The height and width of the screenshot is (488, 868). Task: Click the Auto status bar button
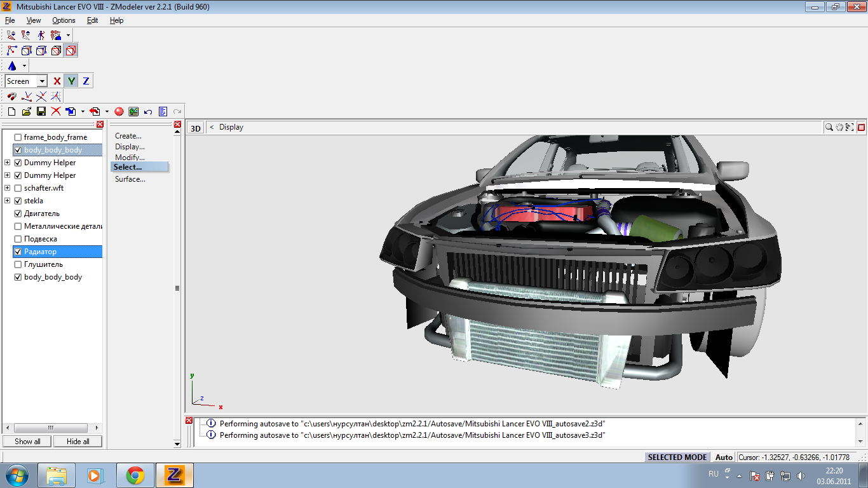point(724,457)
